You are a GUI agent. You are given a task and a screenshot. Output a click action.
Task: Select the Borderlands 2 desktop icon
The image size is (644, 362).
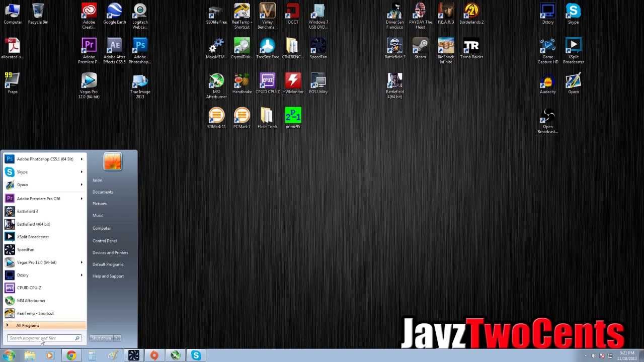pos(471,14)
